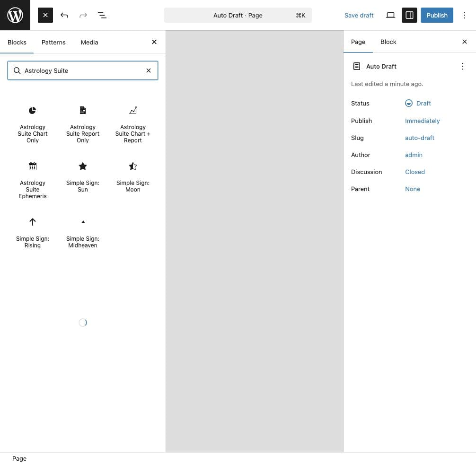Image resolution: width=476 pixels, height=464 pixels.
Task: Insert the Astrology Suite Chart + Report block
Action: point(132,125)
